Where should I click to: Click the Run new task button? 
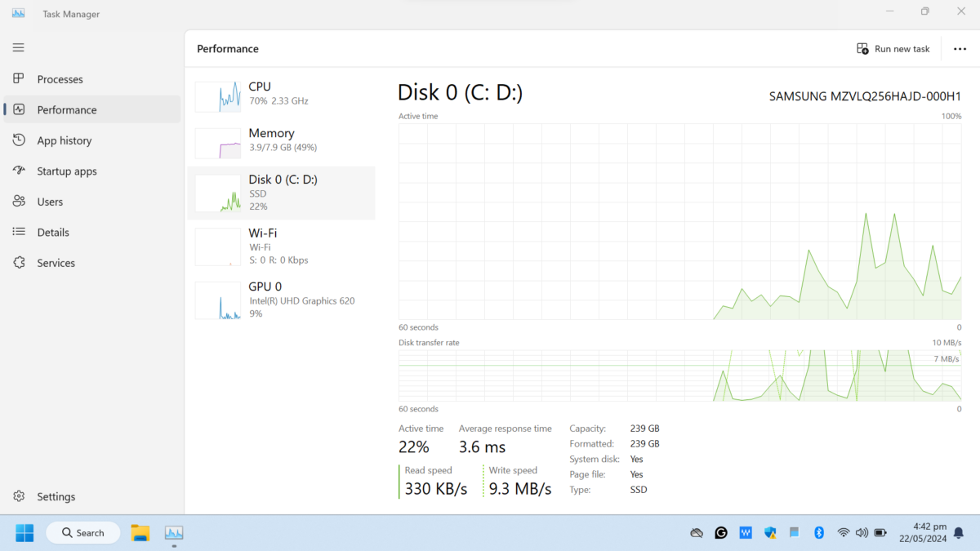coord(893,49)
